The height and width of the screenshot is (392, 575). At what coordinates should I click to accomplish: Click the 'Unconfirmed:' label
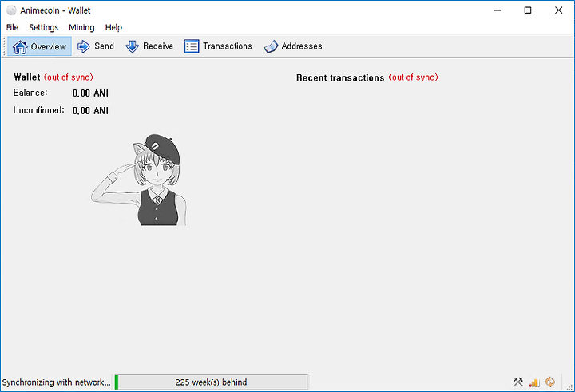(39, 110)
